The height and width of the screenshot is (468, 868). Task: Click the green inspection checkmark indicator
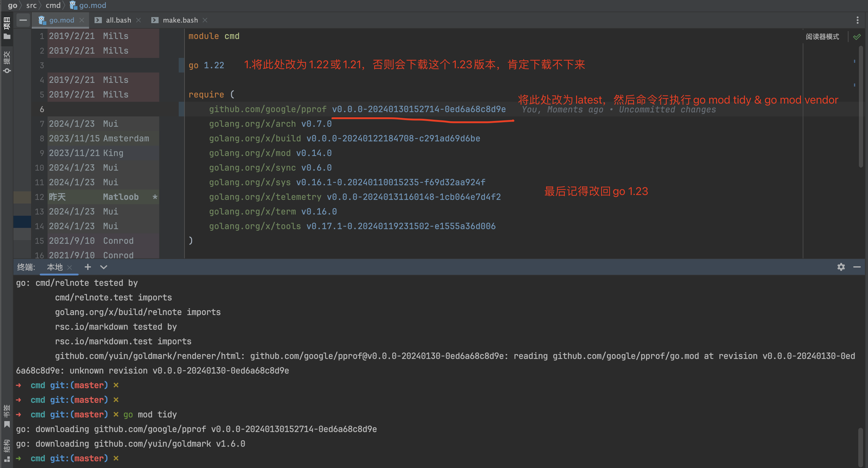click(x=856, y=37)
